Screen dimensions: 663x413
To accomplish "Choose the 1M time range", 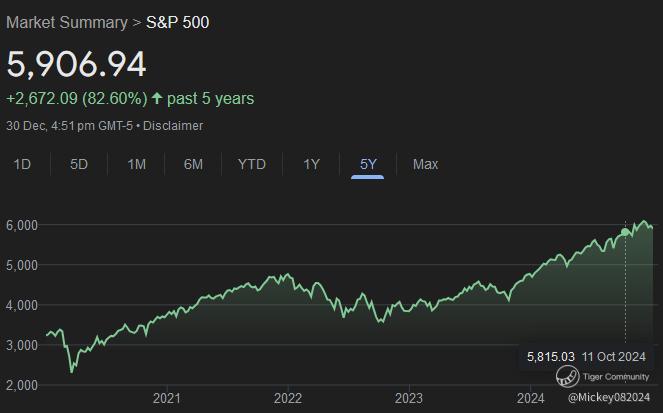I will point(137,164).
